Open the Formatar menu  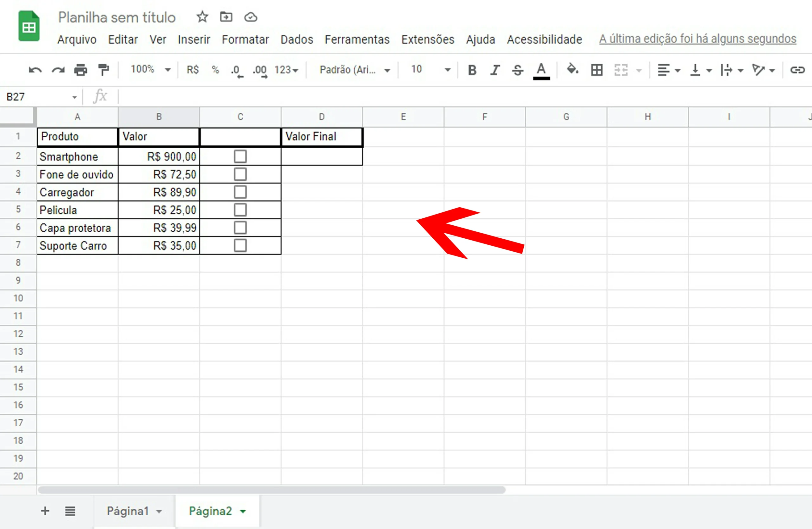click(245, 40)
